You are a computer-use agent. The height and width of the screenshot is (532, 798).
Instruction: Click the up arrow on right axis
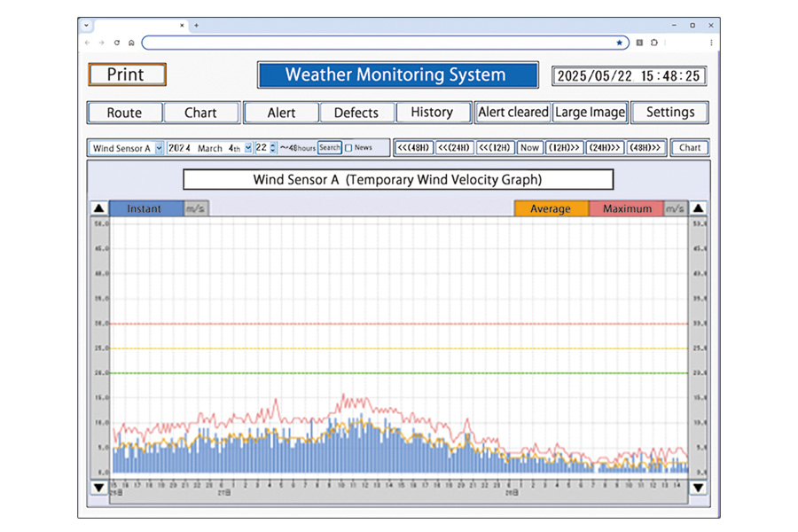699,208
